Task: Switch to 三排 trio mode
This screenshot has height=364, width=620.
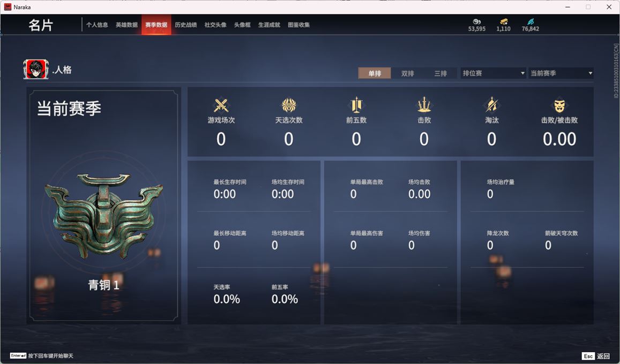Action: point(440,73)
